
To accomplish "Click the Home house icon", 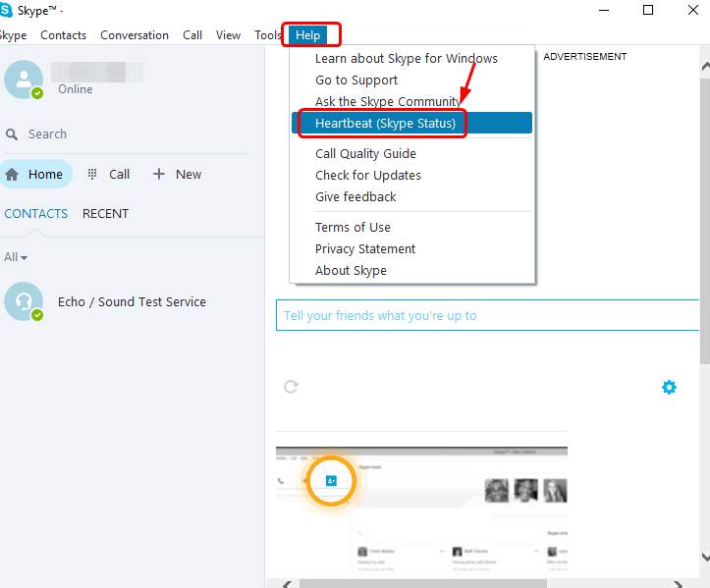I will (12, 175).
